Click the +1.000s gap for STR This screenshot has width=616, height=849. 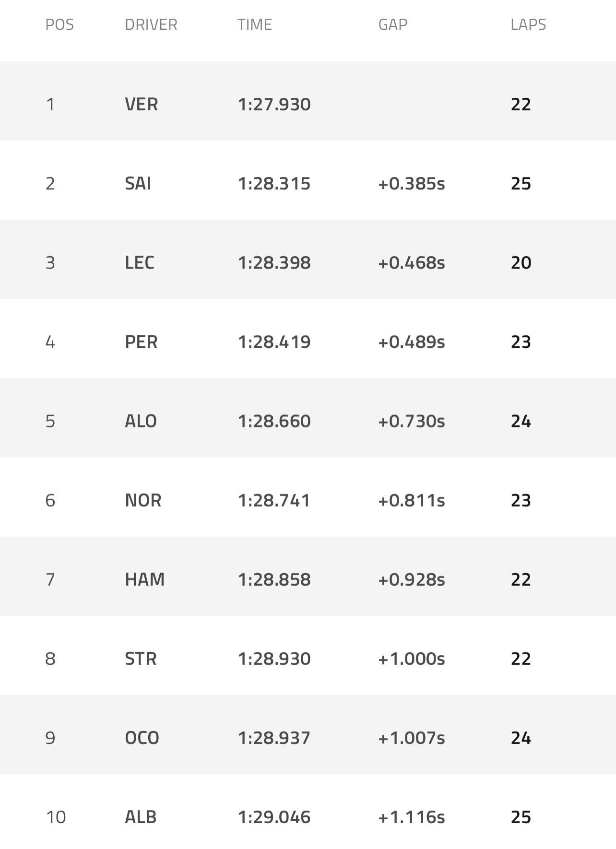click(411, 659)
